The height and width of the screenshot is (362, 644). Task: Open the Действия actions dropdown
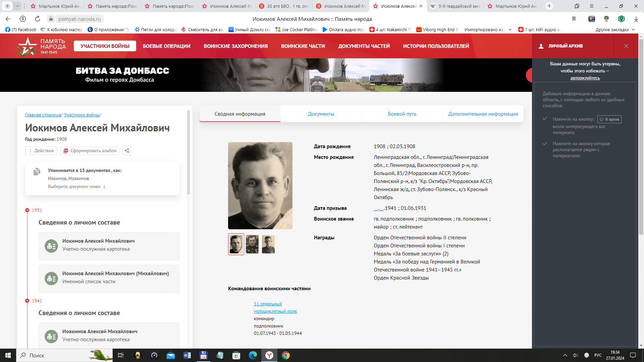pyautogui.click(x=41, y=150)
